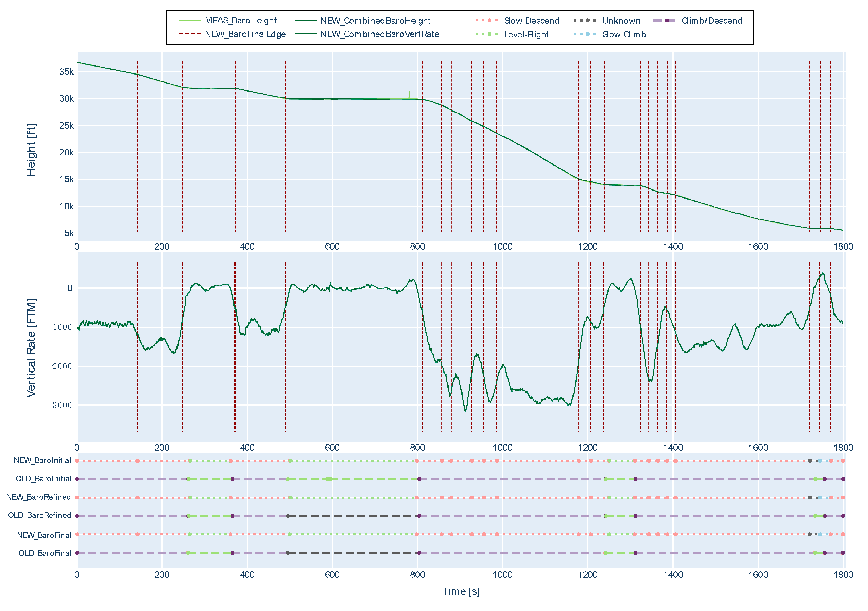The image size is (868, 611).
Task: Click the -3000 vertical rate tick label
Action: point(61,406)
